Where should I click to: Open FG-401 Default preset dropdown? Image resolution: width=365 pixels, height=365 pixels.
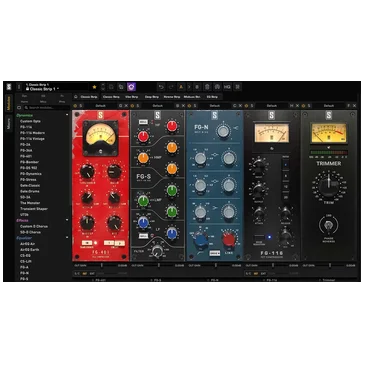coord(100,106)
